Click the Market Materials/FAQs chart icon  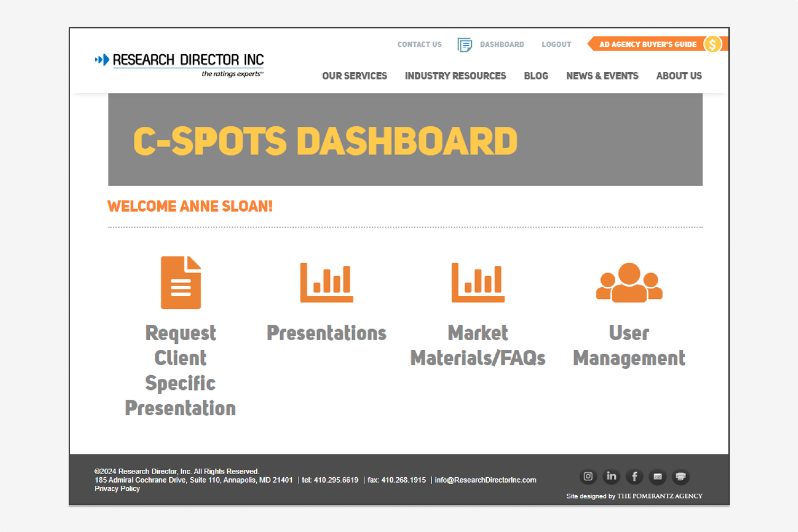(478, 282)
